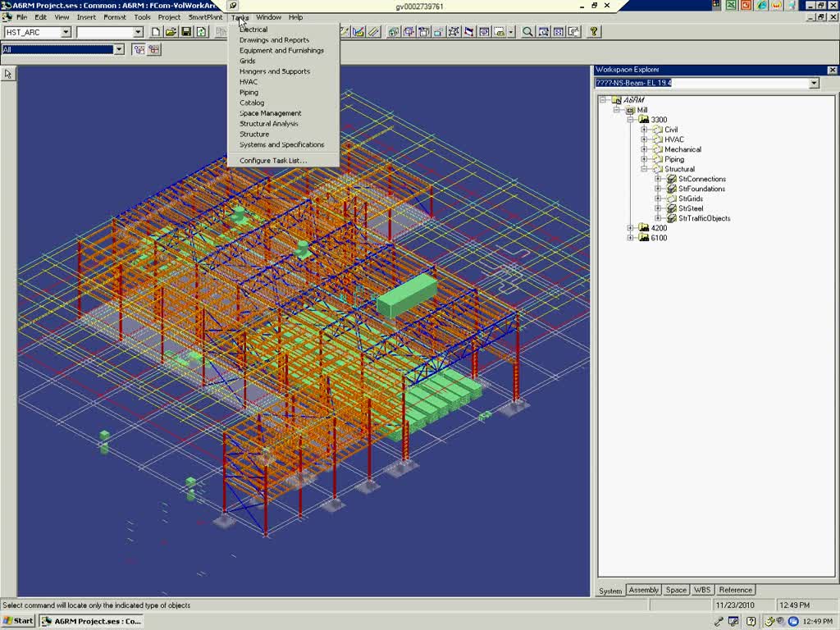The image size is (840, 630).
Task: Click the toolbar icon just left of Help icon
Action: point(573,32)
